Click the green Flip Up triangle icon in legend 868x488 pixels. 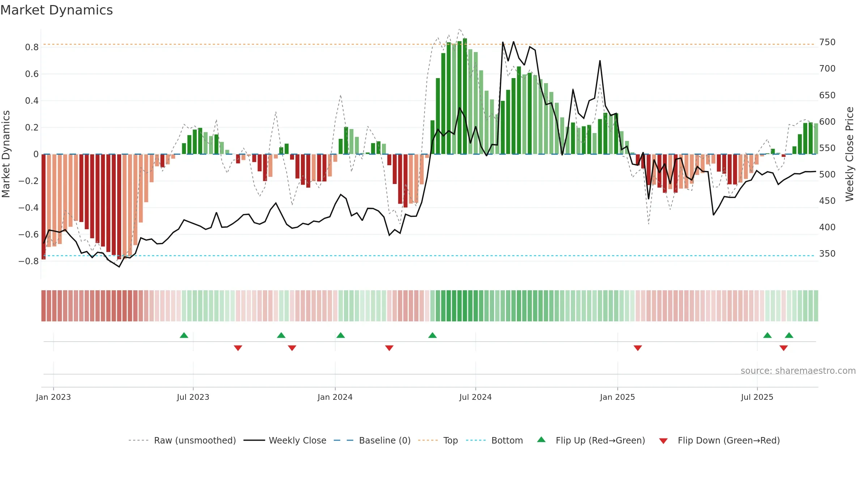click(541, 440)
